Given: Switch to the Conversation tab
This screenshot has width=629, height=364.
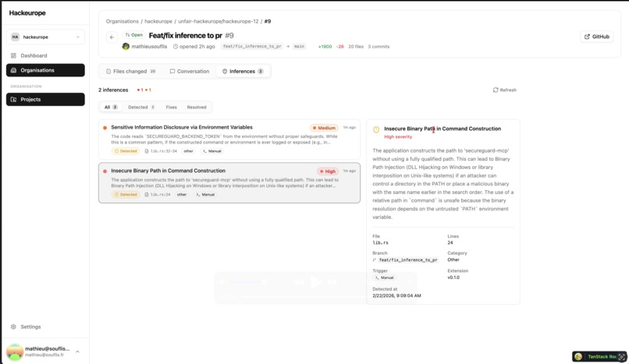Looking at the screenshot, I should [x=190, y=71].
